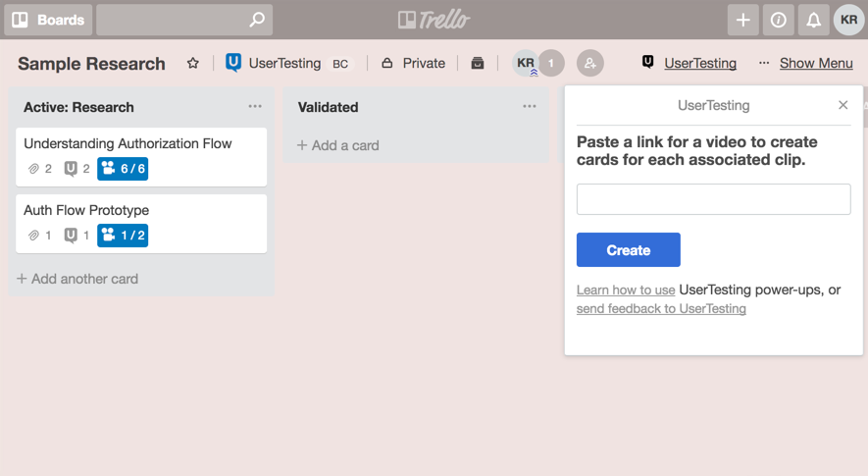Viewport: 868px width, 476px height.
Task: Open notifications bell
Action: click(x=813, y=20)
